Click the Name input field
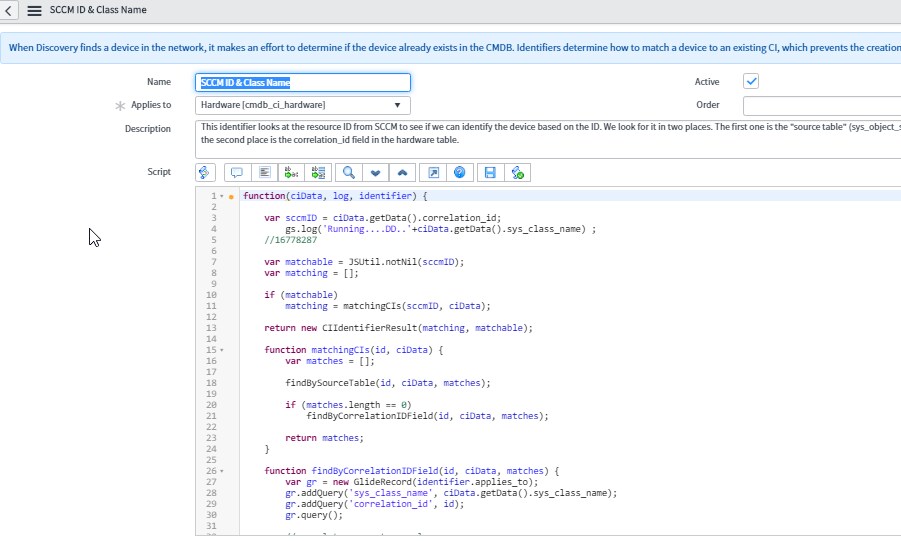This screenshot has width=901, height=541. 303,82
